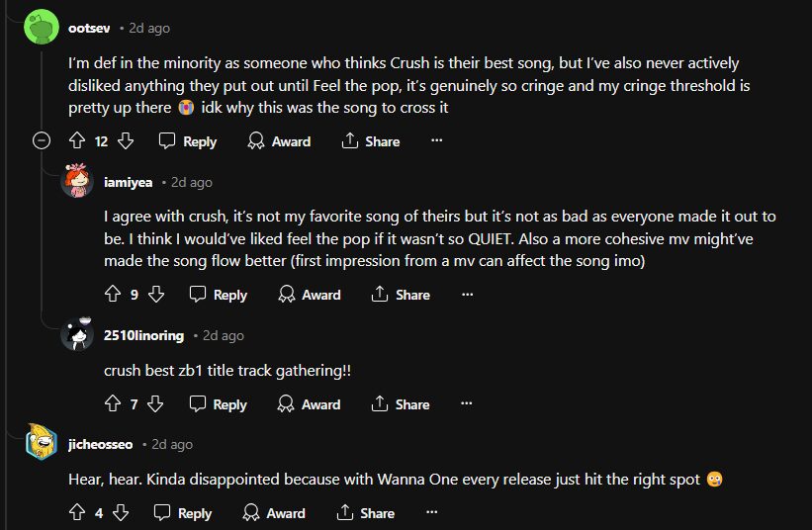Upvote ootsev's comment about Crush
This screenshot has width=812, height=530.
(x=77, y=141)
